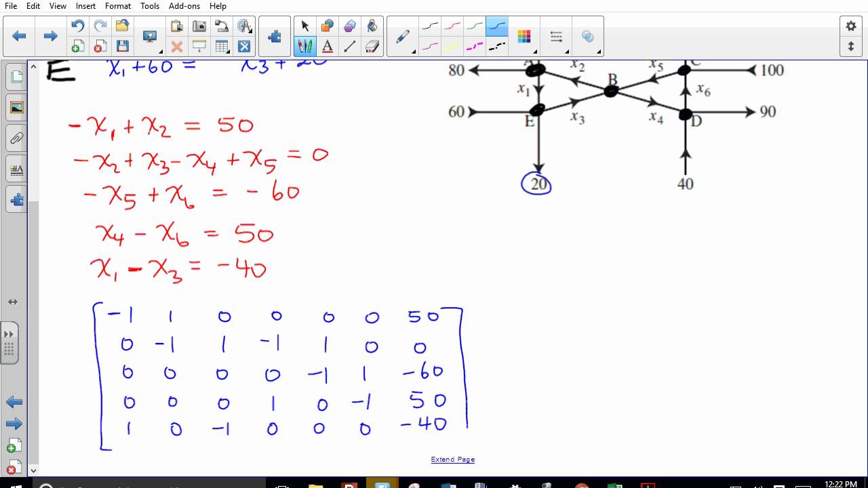Paste from clipboard icon

177,26
